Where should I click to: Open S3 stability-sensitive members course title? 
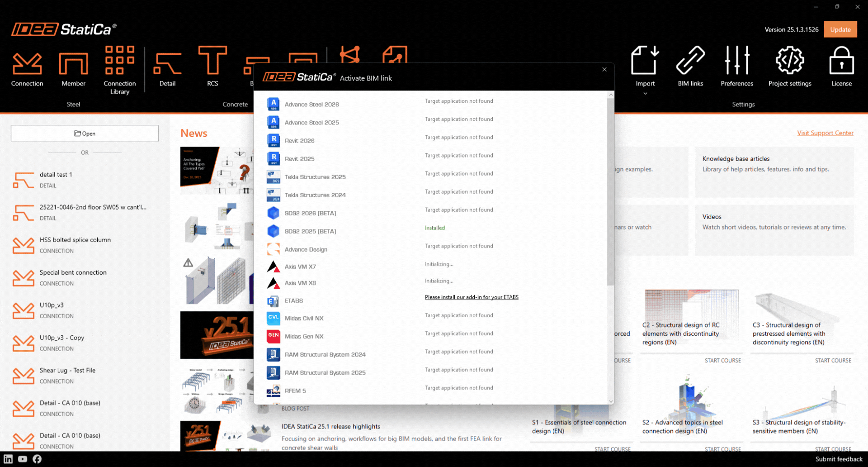coord(799,427)
